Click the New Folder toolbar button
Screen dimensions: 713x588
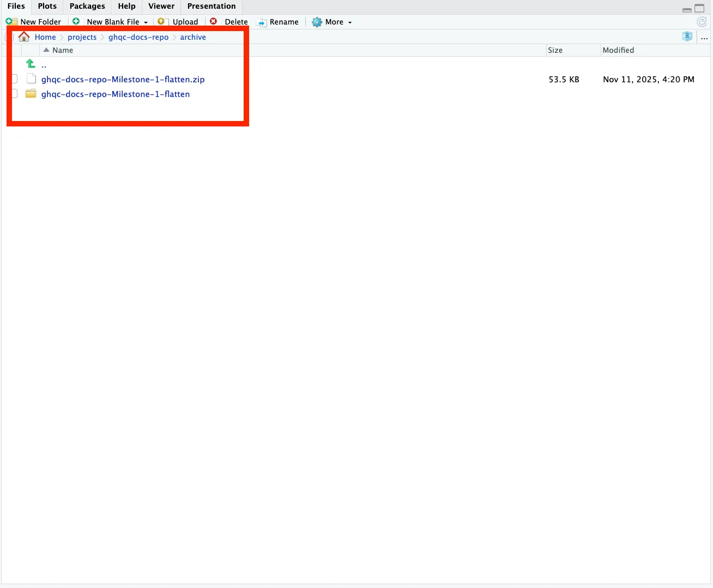34,22
